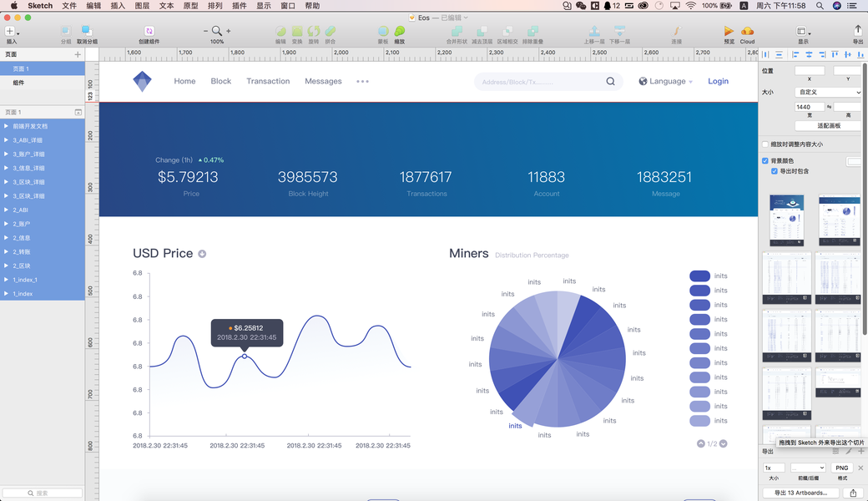Add a page with 页面 plus icon
The image size is (868, 501).
click(x=78, y=54)
